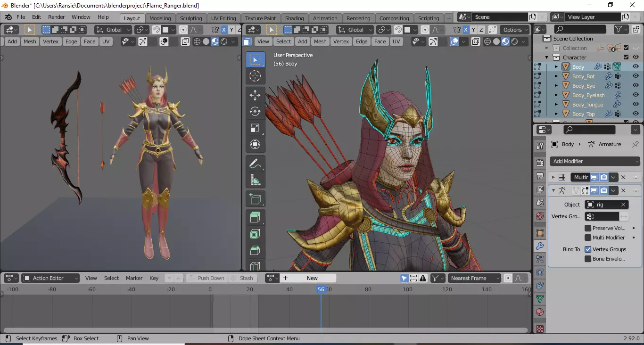The width and height of the screenshot is (644, 345).
Task: Open the Marker menu in Action Editor
Action: [x=134, y=278]
